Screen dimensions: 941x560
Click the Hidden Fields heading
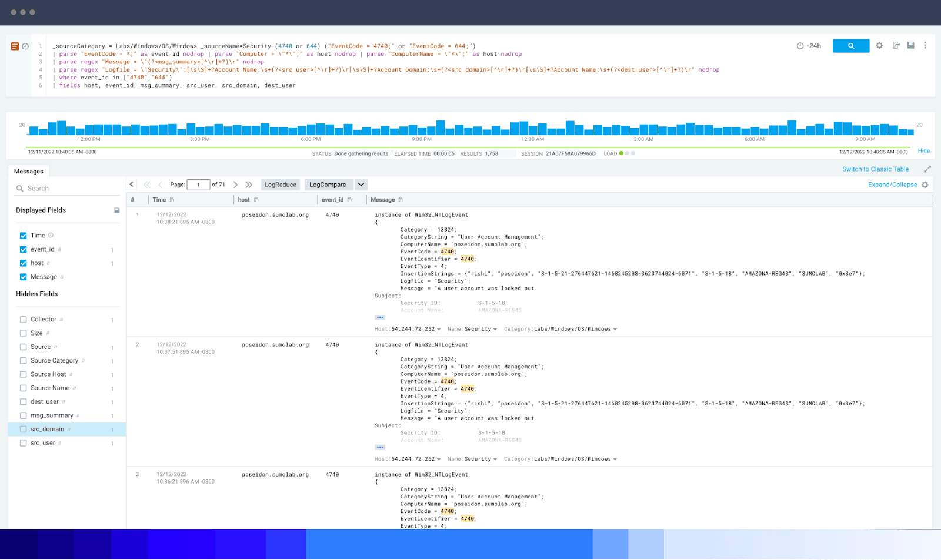pos(37,294)
